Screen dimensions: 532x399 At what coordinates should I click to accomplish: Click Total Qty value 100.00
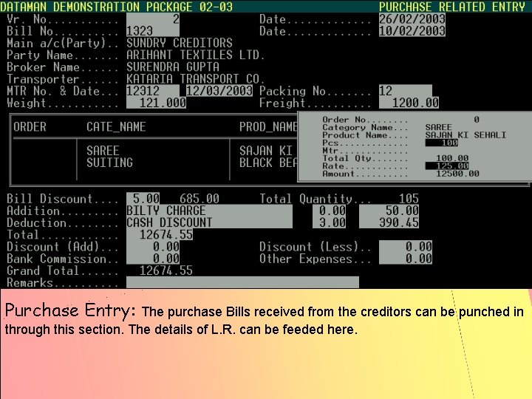[452, 158]
